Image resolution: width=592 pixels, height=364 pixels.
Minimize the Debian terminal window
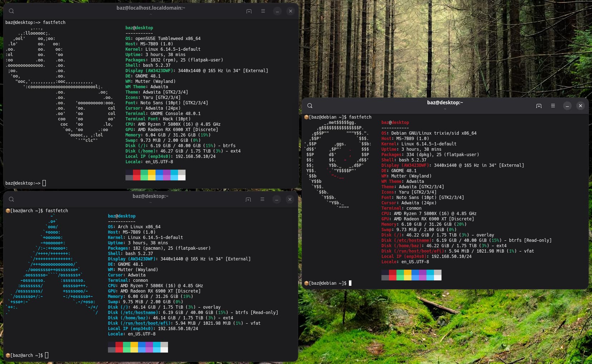point(567,106)
